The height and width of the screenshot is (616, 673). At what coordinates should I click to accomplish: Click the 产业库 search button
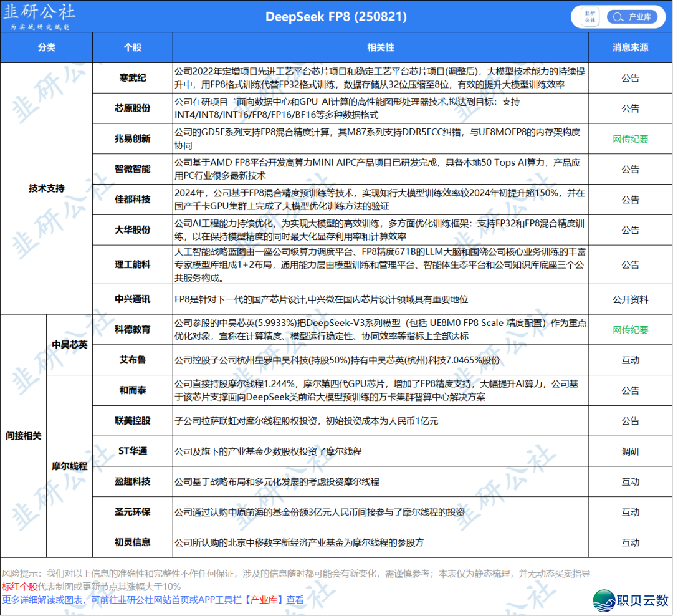(632, 17)
